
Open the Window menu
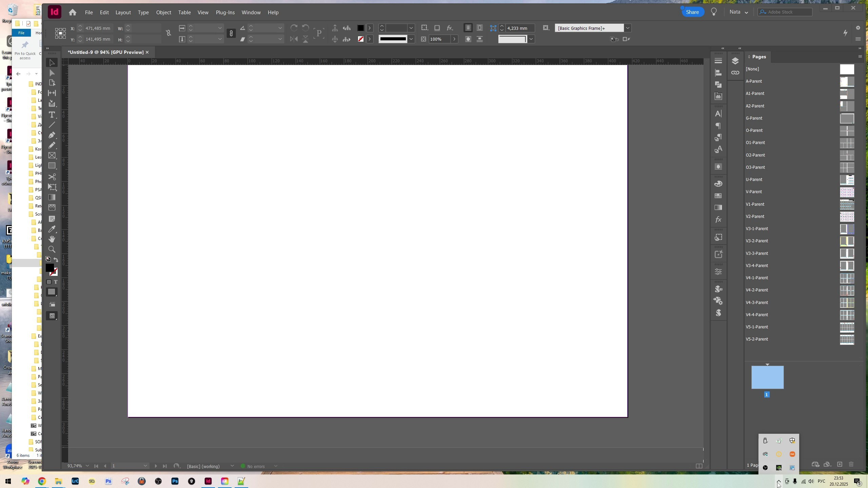(x=251, y=13)
